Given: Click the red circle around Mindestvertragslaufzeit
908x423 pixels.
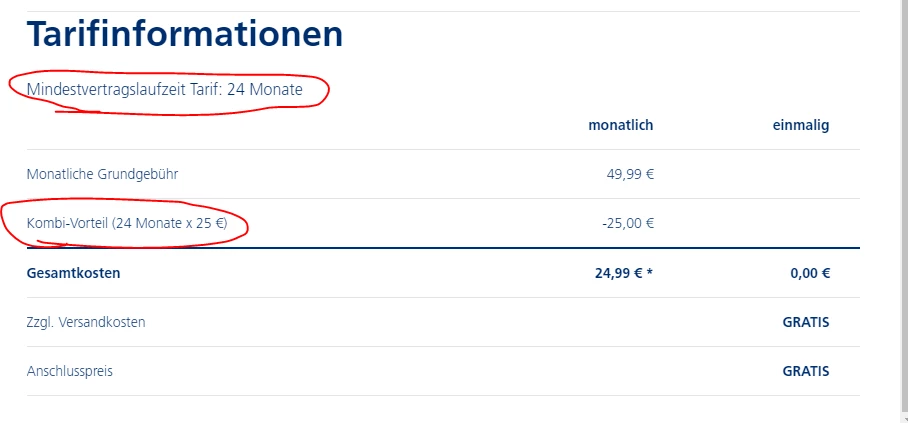Looking at the screenshot, I should [x=328, y=92].
